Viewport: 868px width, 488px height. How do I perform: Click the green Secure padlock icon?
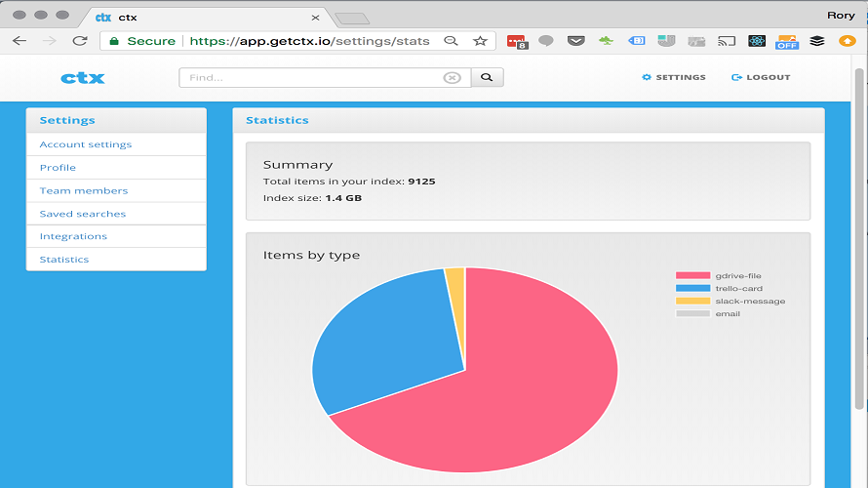tap(114, 41)
